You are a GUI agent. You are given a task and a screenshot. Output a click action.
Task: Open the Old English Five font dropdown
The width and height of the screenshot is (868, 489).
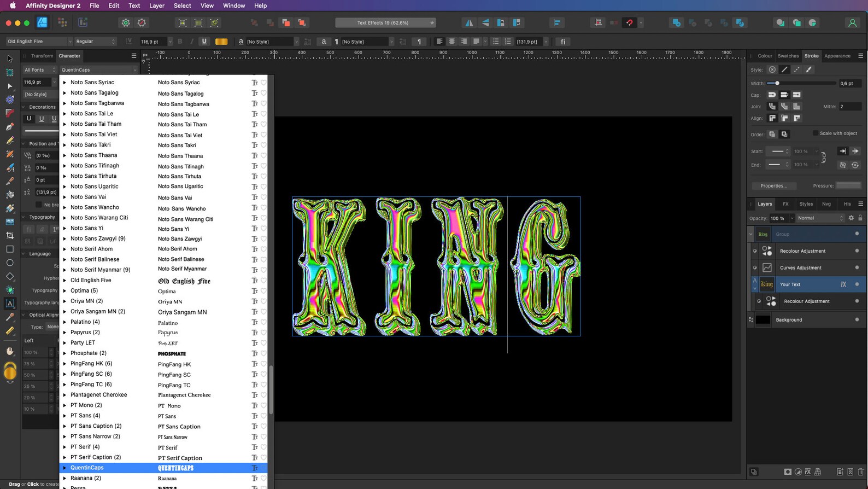39,42
